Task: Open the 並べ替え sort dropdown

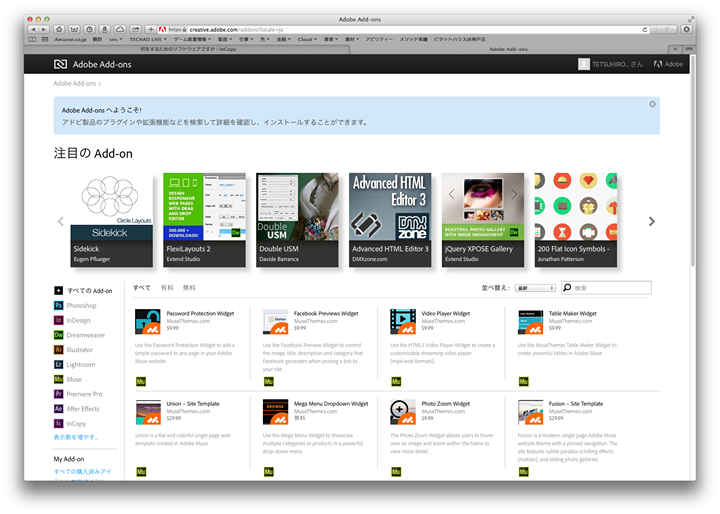Action: (x=535, y=288)
